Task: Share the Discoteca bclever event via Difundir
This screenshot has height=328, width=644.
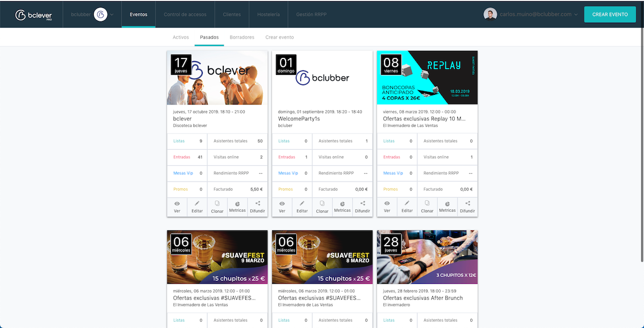Action: tap(257, 207)
